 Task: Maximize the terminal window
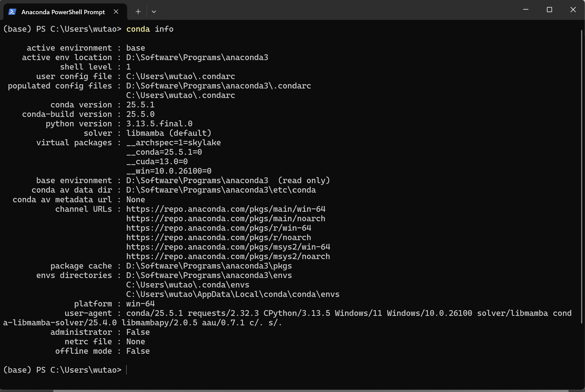click(x=549, y=10)
